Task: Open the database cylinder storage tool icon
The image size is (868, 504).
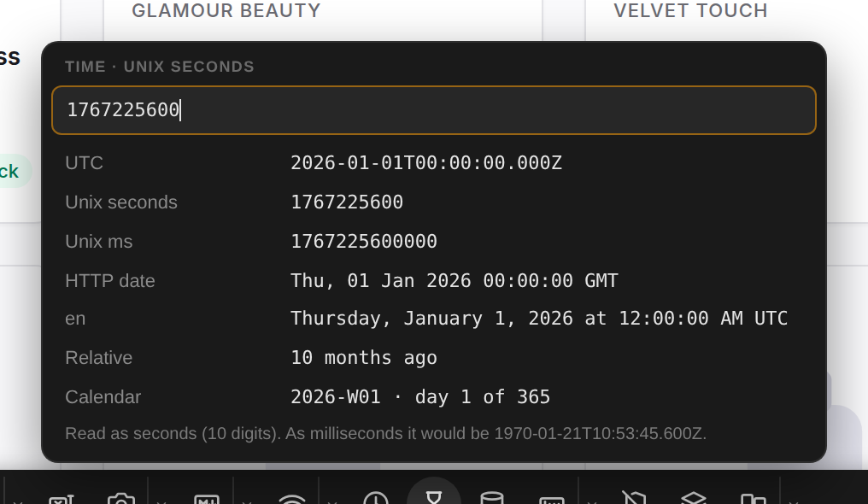Action: click(491, 497)
